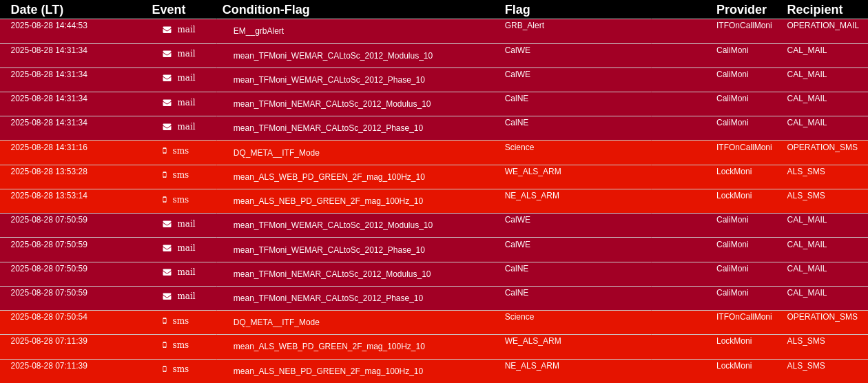The image size is (868, 383).
Task: Click the sms icon for 13:53:28 WE_ALS_ARM
Action: pyautogui.click(x=165, y=175)
